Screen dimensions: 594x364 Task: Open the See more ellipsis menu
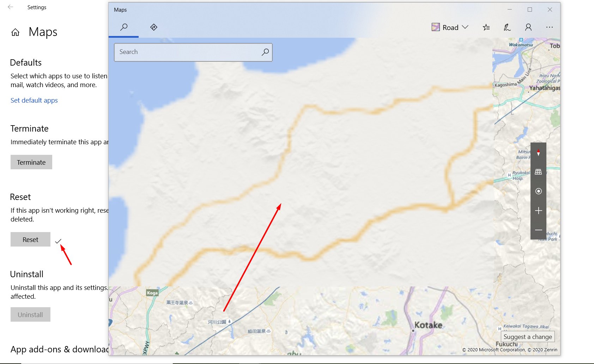tap(549, 27)
